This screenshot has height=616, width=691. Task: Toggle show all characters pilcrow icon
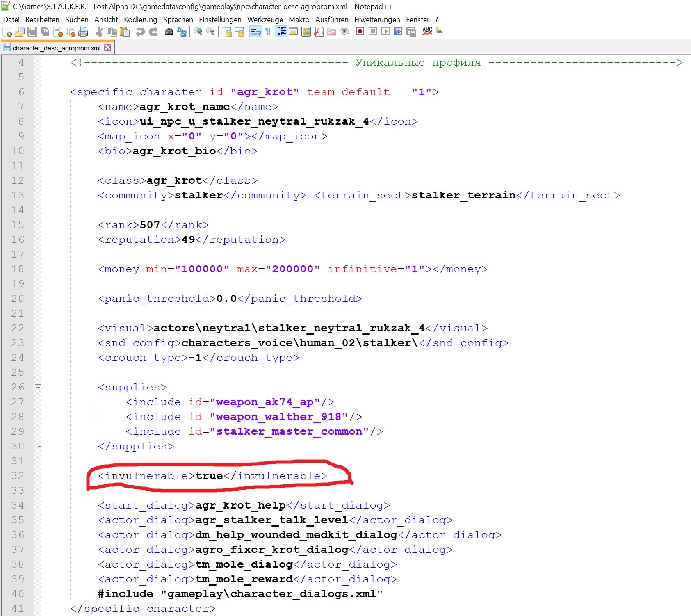268,32
